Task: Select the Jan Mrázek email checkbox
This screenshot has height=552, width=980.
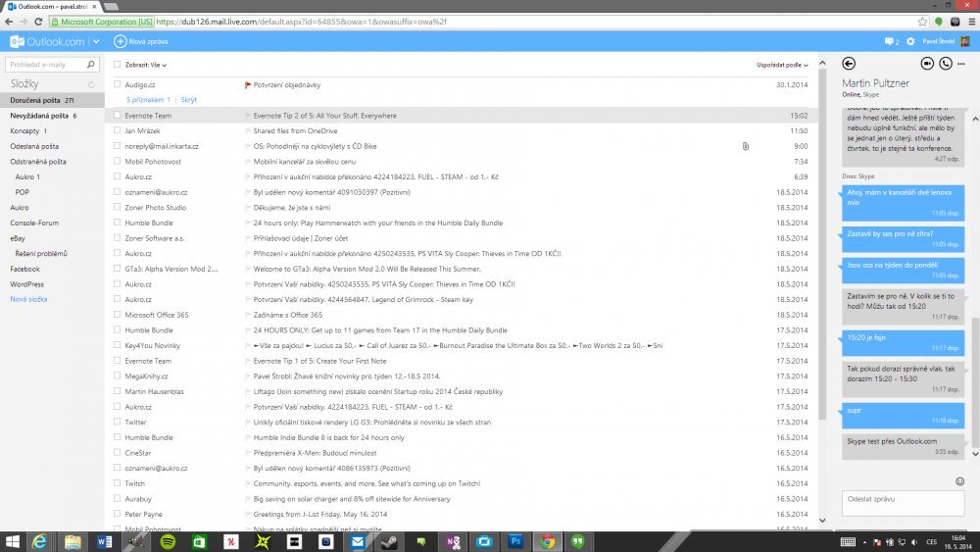Action: (117, 130)
